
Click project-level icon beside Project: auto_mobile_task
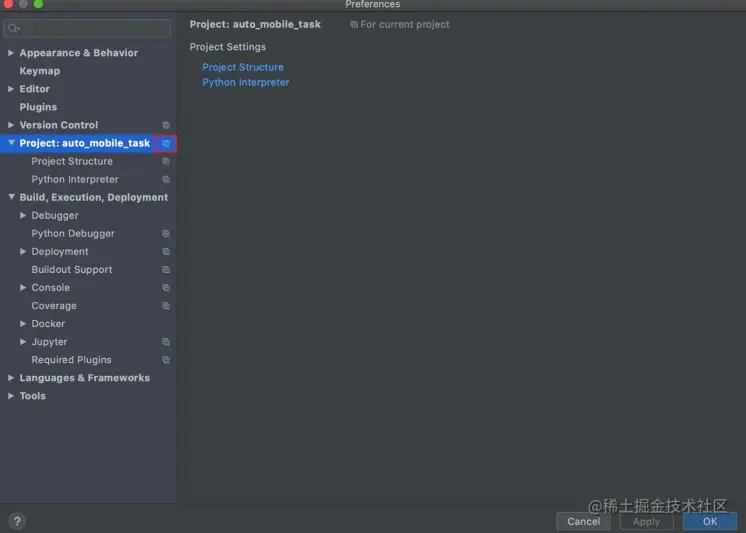coord(166,143)
